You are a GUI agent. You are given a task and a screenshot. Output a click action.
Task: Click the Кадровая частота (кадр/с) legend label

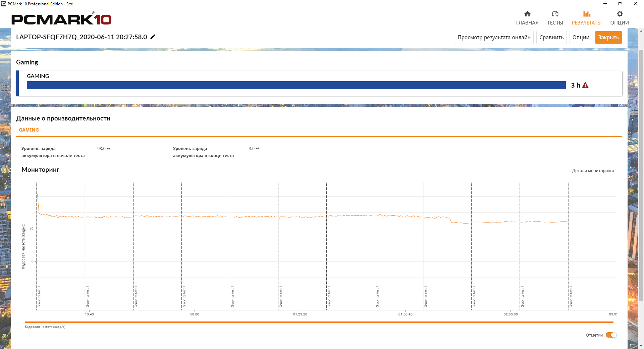[45, 327]
